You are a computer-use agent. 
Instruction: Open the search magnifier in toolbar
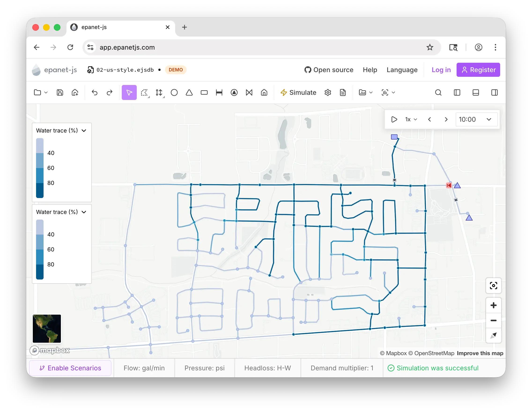(438, 92)
